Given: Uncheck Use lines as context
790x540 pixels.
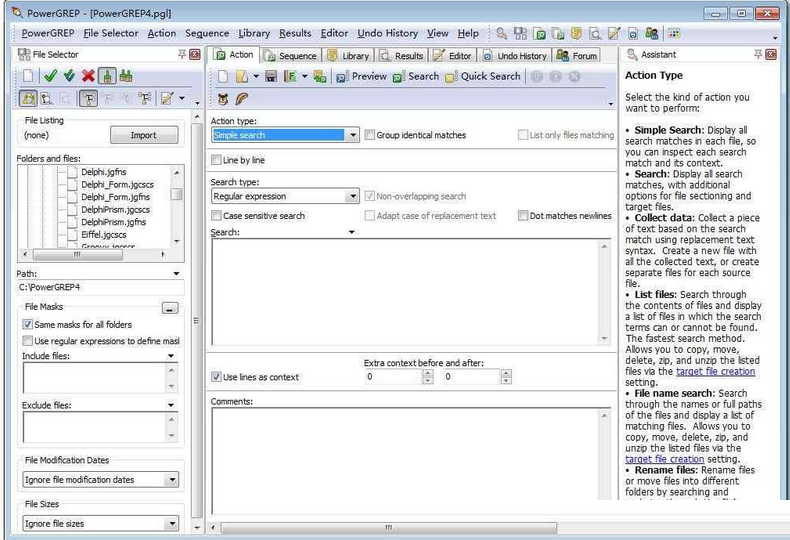Looking at the screenshot, I should pyautogui.click(x=217, y=377).
